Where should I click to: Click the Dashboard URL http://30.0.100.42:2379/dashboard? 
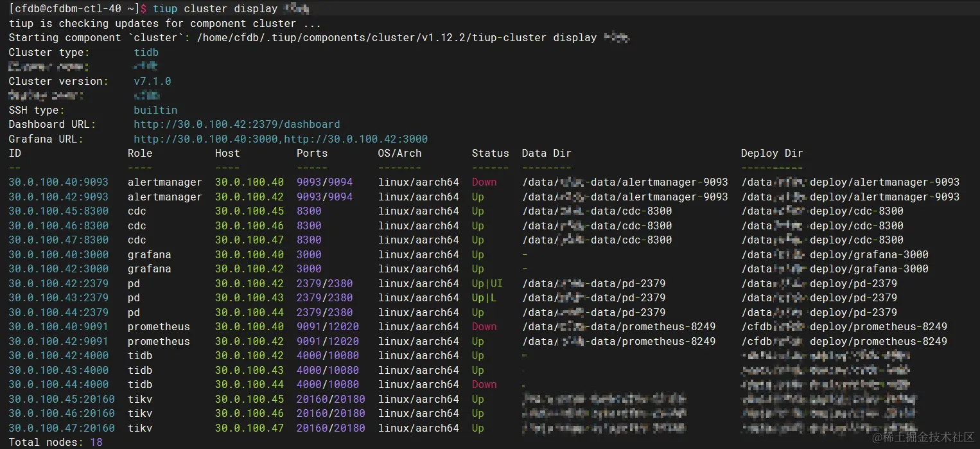[236, 125]
